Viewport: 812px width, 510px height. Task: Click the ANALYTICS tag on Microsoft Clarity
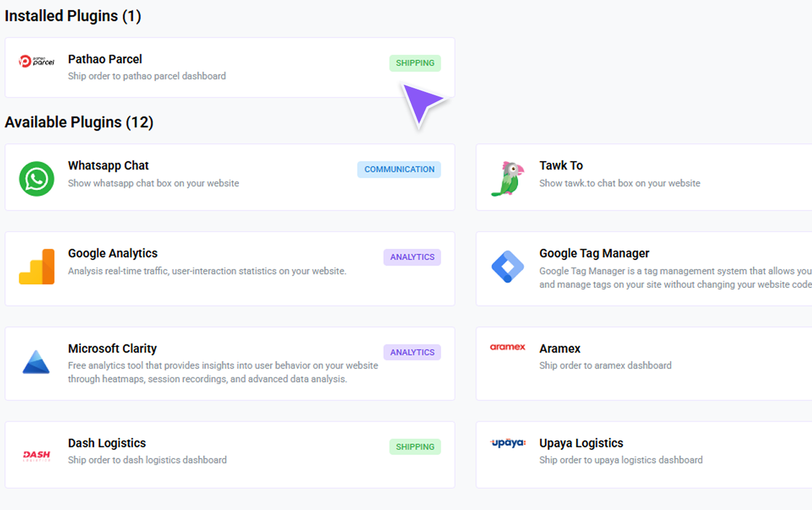pos(412,352)
